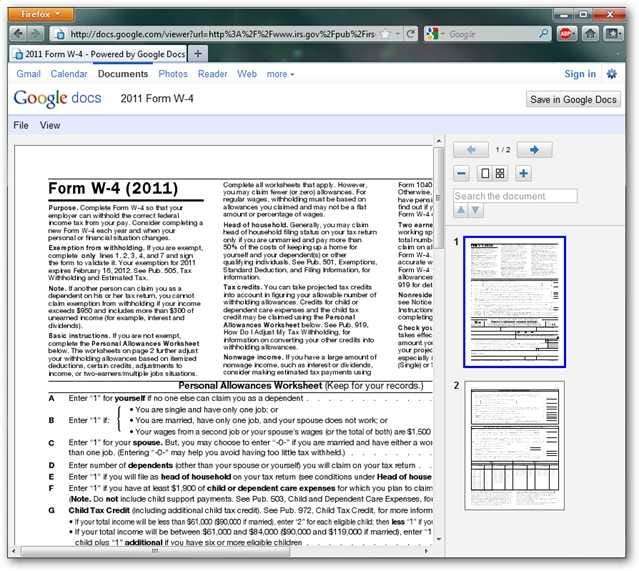Open Documents link

(123, 74)
